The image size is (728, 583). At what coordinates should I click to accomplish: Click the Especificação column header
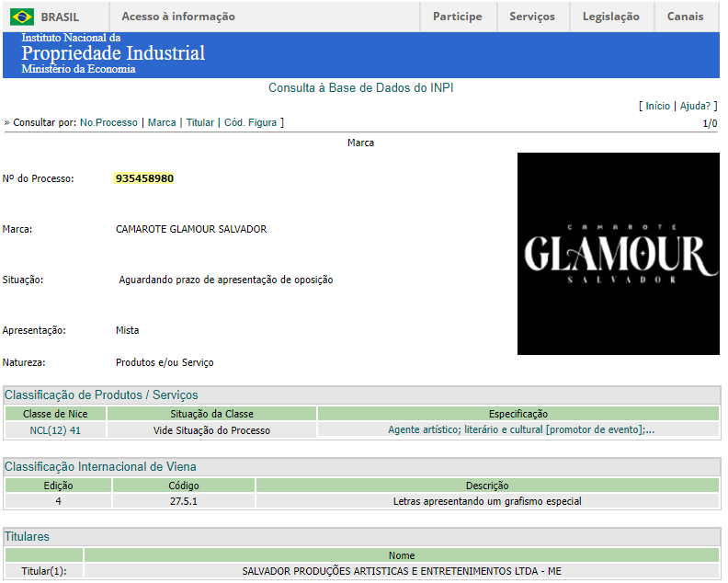[x=518, y=414]
